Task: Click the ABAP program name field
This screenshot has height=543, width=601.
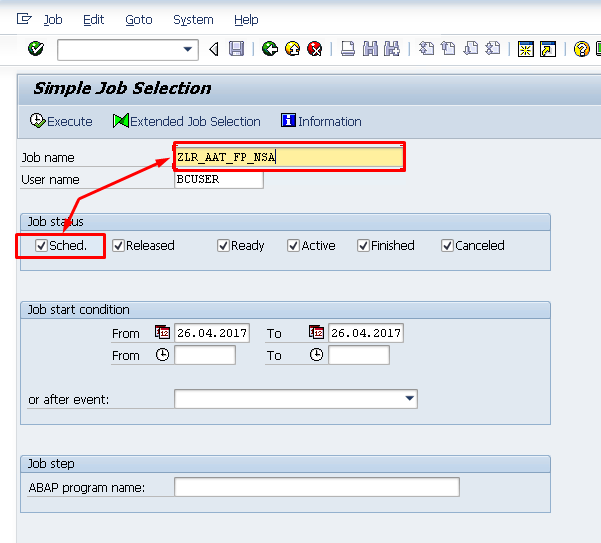Action: pos(317,487)
